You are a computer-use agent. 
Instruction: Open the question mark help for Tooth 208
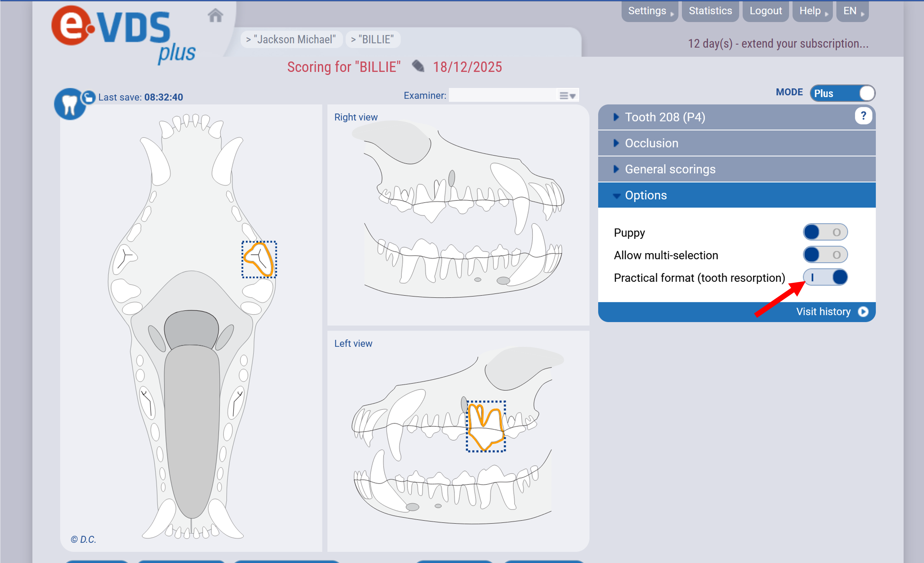click(863, 116)
